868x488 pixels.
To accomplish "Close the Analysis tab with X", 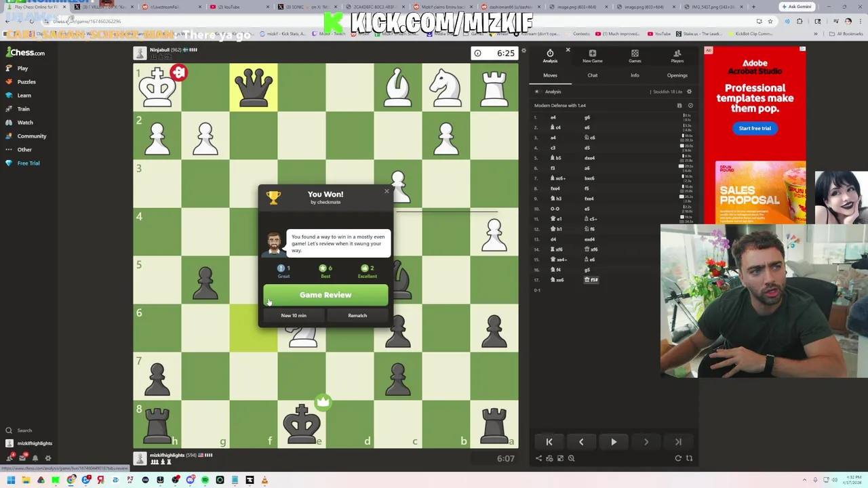I will 568,50.
